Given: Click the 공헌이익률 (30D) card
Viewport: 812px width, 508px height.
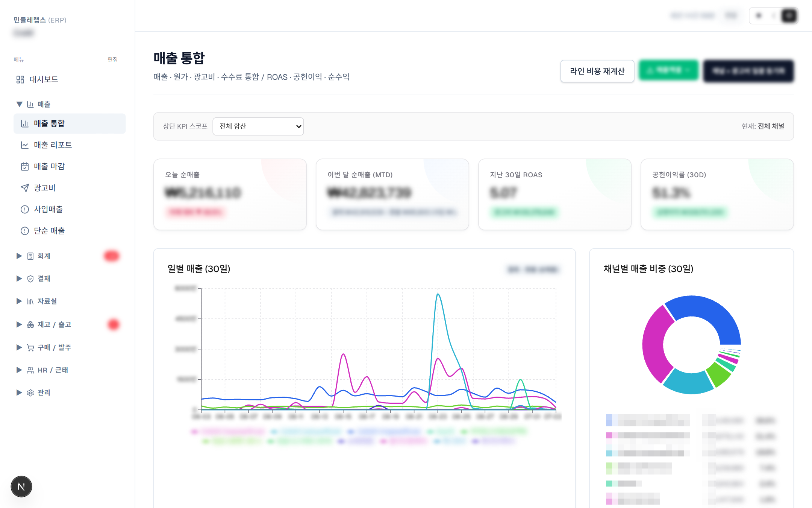Looking at the screenshot, I should pyautogui.click(x=717, y=194).
